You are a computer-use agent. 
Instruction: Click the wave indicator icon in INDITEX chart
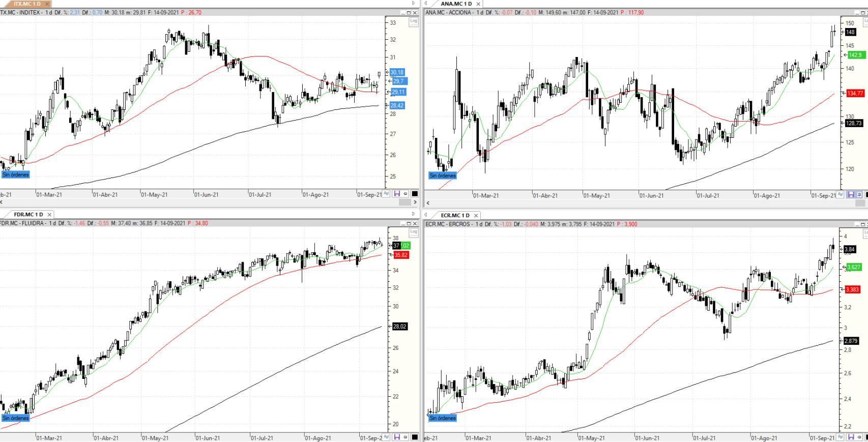tap(387, 194)
